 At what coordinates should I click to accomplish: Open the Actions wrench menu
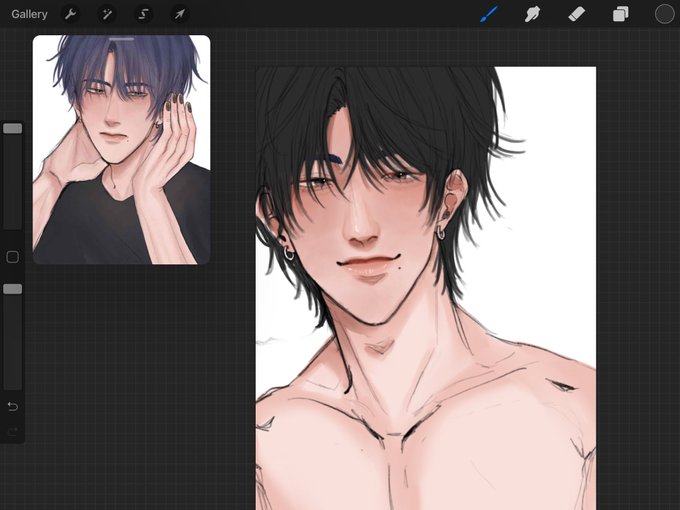coord(70,14)
